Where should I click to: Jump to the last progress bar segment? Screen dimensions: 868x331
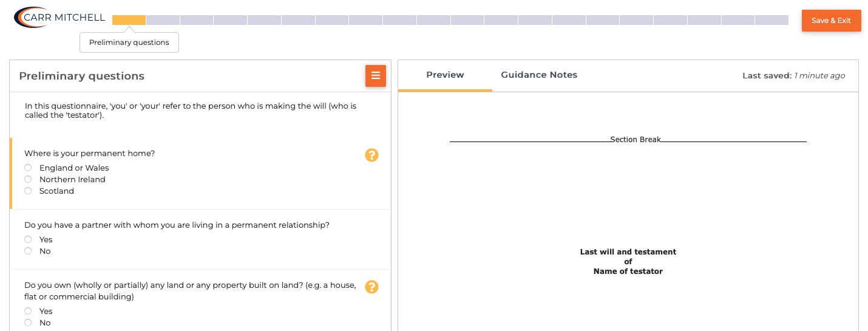(771, 20)
